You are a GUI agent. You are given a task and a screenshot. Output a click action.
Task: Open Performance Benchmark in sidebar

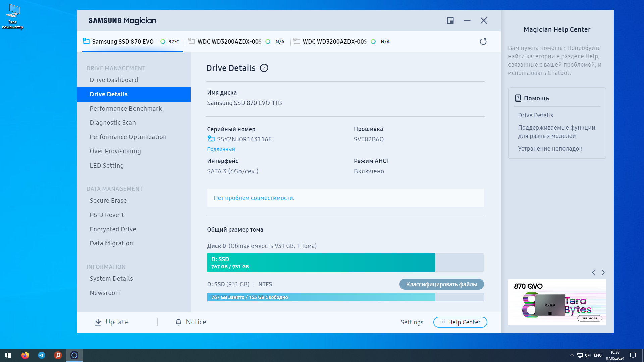(125, 109)
